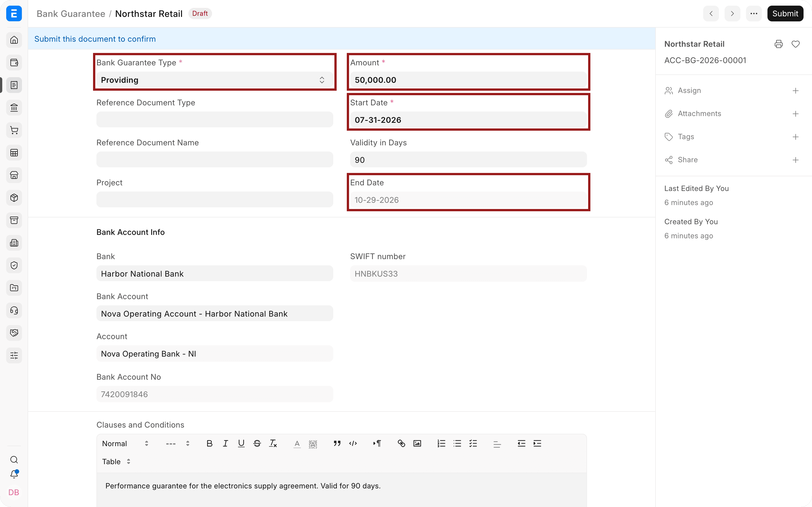Open the Normal heading style dropdown
The height and width of the screenshot is (507, 812).
coord(125,443)
